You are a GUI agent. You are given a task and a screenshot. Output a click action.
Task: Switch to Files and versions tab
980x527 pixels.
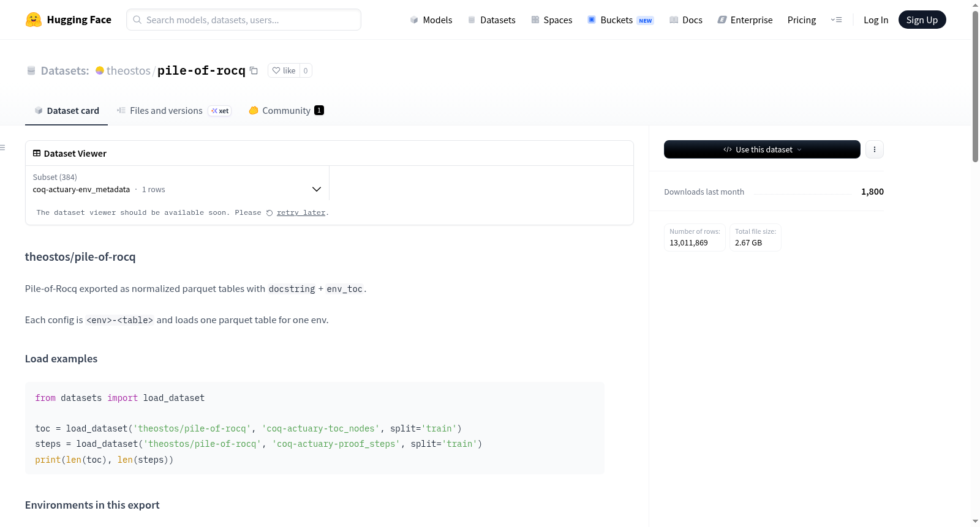click(174, 111)
